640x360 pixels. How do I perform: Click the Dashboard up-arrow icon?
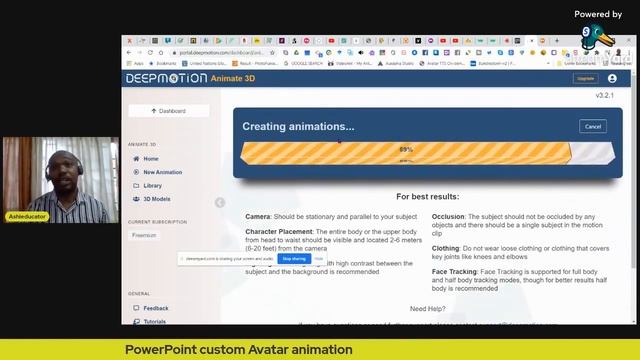click(x=153, y=111)
